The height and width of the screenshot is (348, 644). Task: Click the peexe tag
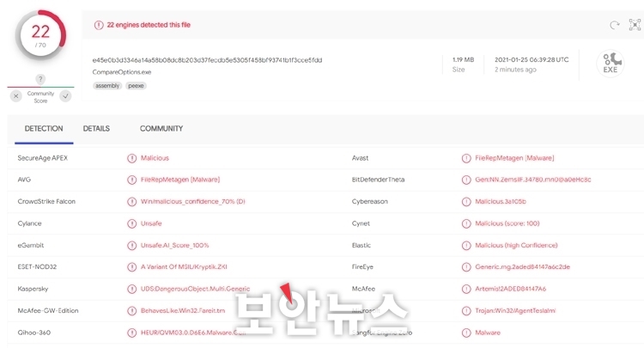click(x=136, y=86)
